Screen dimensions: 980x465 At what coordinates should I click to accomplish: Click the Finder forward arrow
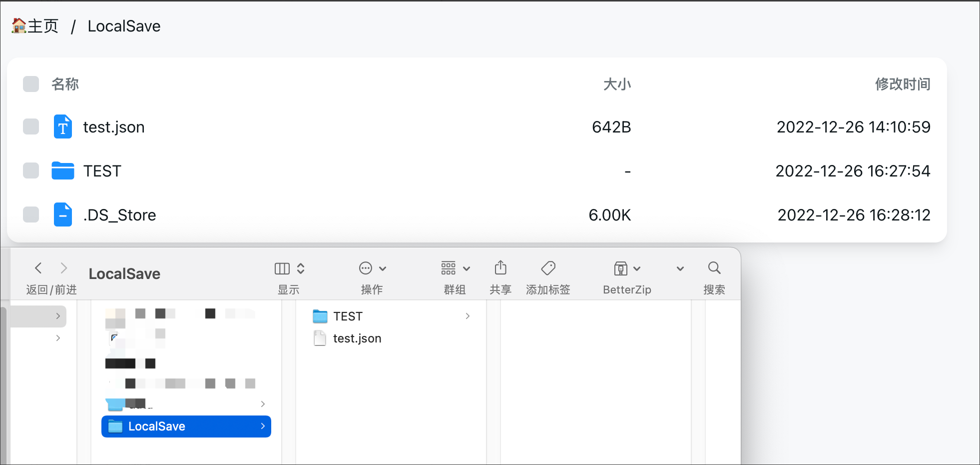[x=63, y=268]
